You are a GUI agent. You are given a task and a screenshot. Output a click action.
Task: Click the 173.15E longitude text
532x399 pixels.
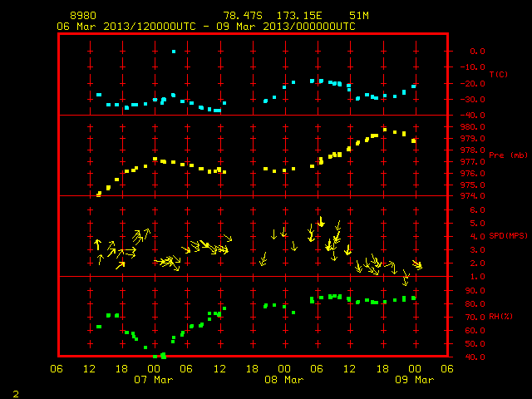[299, 16]
